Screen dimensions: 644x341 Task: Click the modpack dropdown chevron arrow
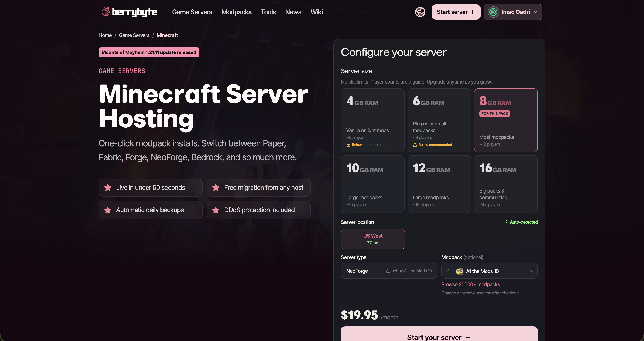(x=531, y=271)
